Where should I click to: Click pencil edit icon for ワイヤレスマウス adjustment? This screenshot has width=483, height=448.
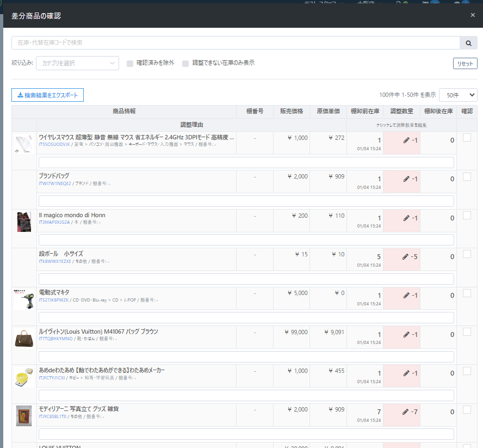(x=406, y=140)
